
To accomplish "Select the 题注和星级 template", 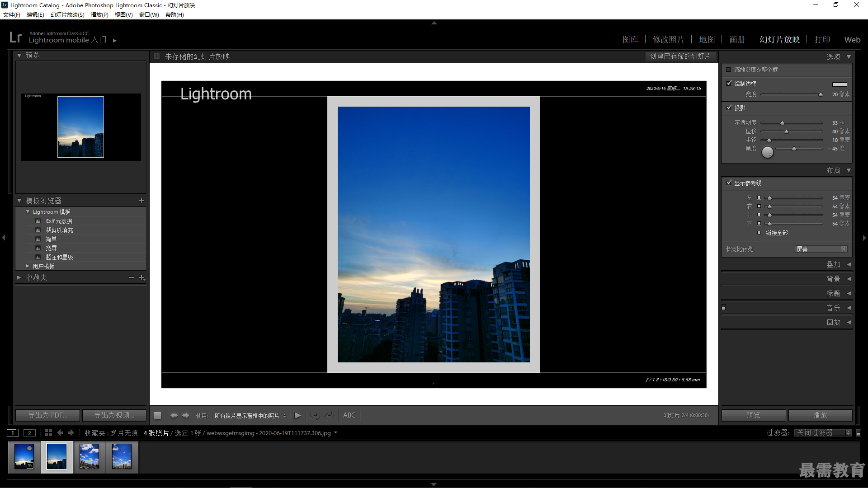I will tap(59, 257).
